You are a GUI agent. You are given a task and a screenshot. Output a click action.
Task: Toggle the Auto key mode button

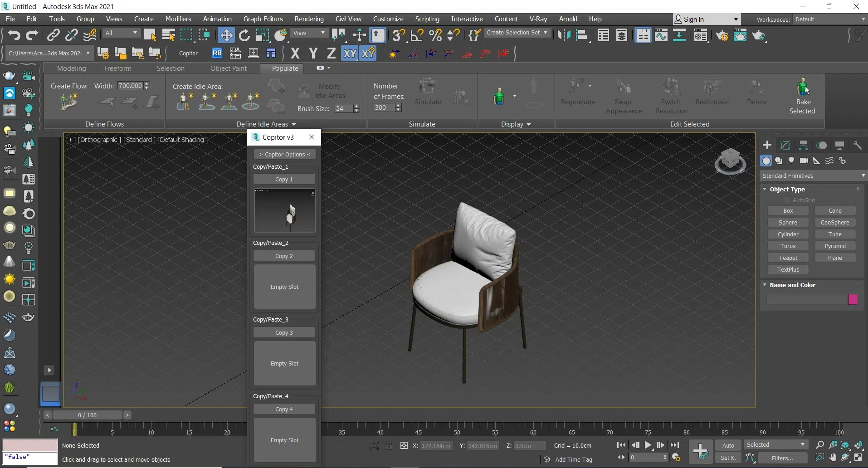tap(728, 445)
